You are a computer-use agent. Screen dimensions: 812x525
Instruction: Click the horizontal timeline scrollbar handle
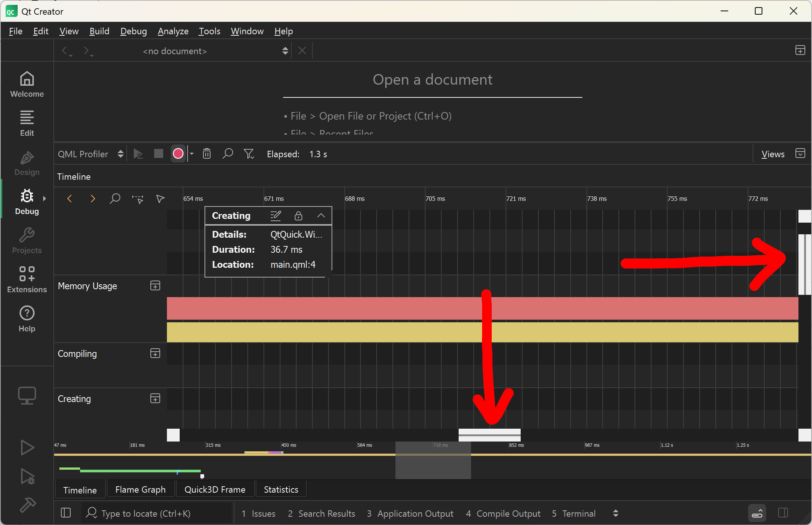tap(489, 435)
